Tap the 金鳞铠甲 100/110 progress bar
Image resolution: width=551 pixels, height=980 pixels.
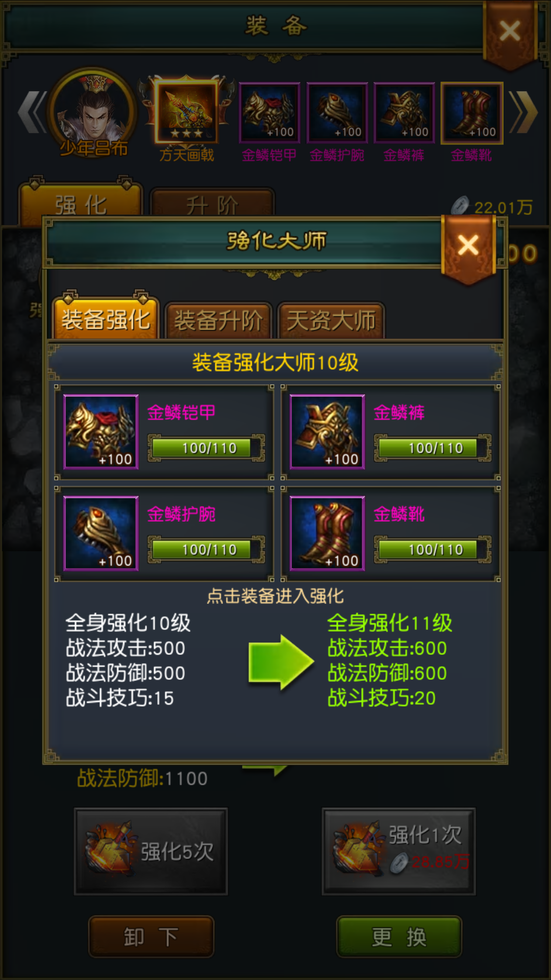click(207, 448)
